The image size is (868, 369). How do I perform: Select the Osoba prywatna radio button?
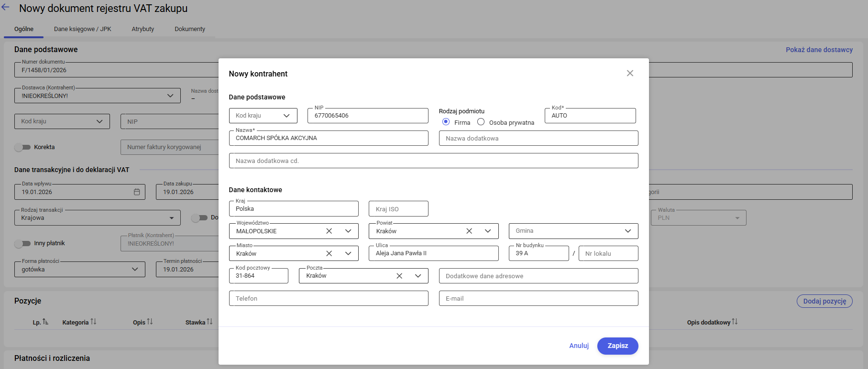coord(481,122)
